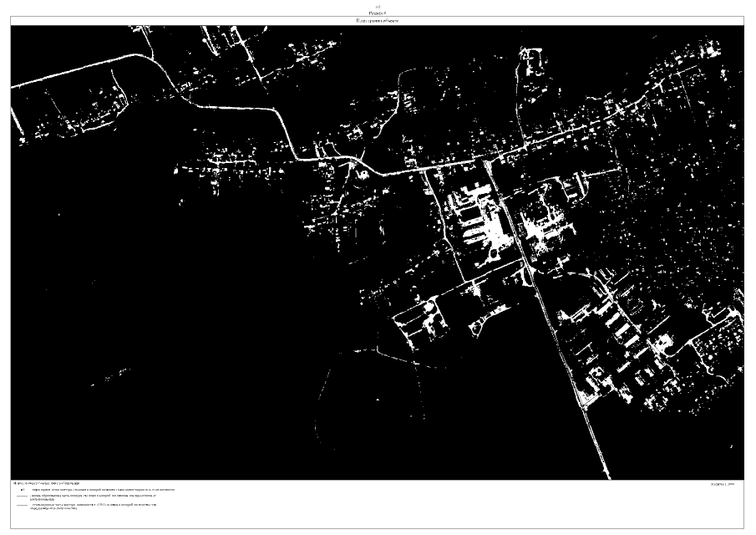Click the large empty black area in lower left
Viewport: 756px width, 535px height.
167,351
